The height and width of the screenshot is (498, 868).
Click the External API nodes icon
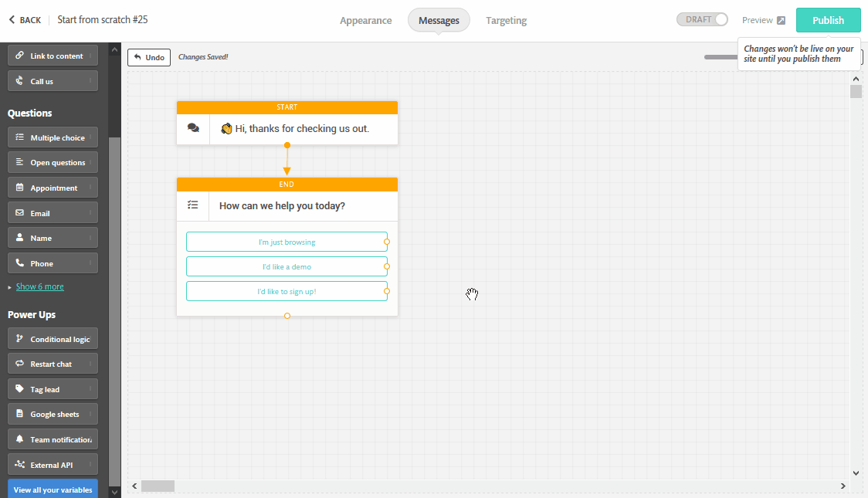point(19,464)
